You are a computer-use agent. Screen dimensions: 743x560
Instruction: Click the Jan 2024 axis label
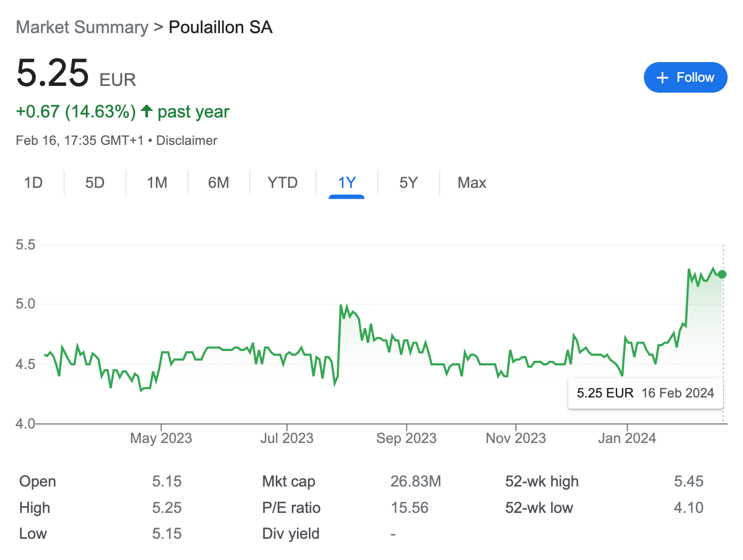627,438
